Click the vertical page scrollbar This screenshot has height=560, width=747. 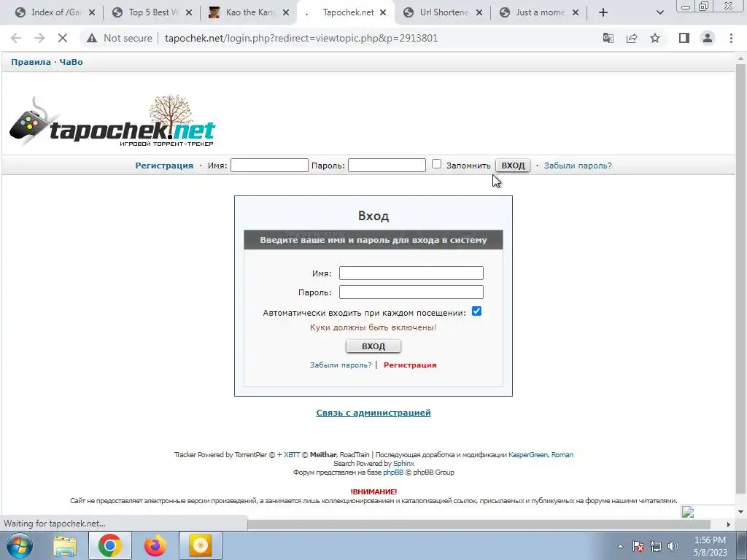click(x=740, y=279)
